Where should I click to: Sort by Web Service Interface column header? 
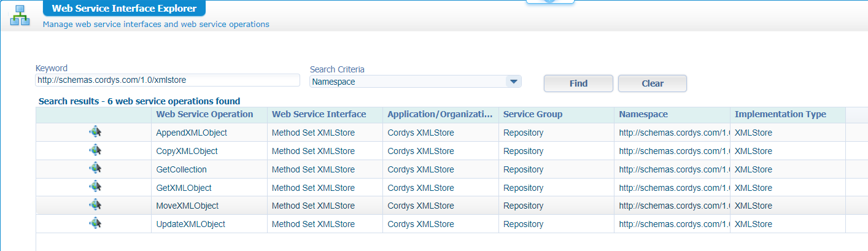(319, 114)
